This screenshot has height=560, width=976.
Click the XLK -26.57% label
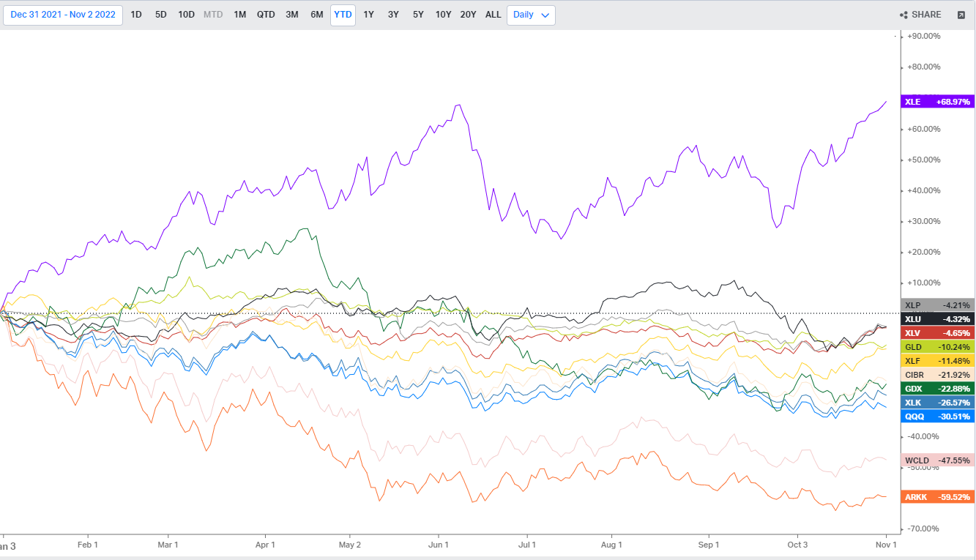(938, 403)
